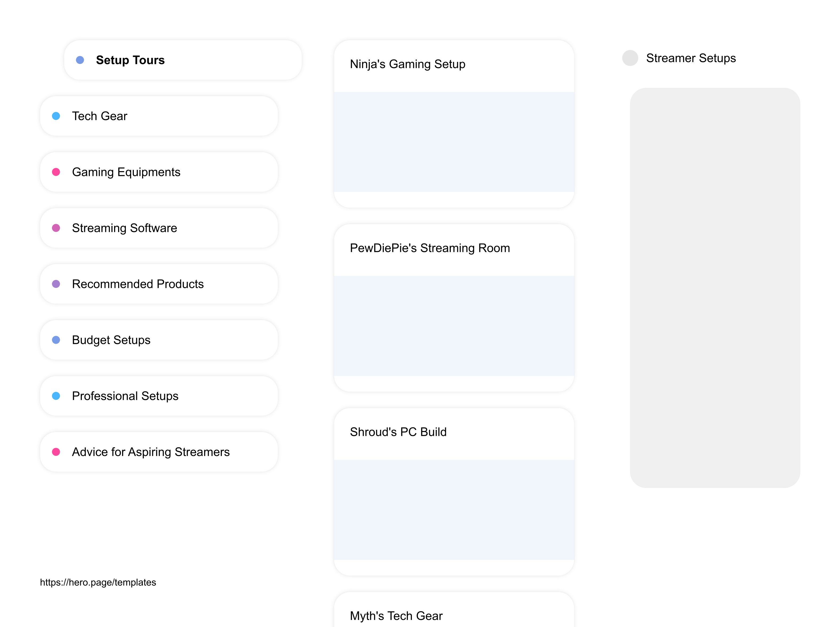Click the blue dot beside Setup Tours
Screen dimensions: 840x627
80,60
